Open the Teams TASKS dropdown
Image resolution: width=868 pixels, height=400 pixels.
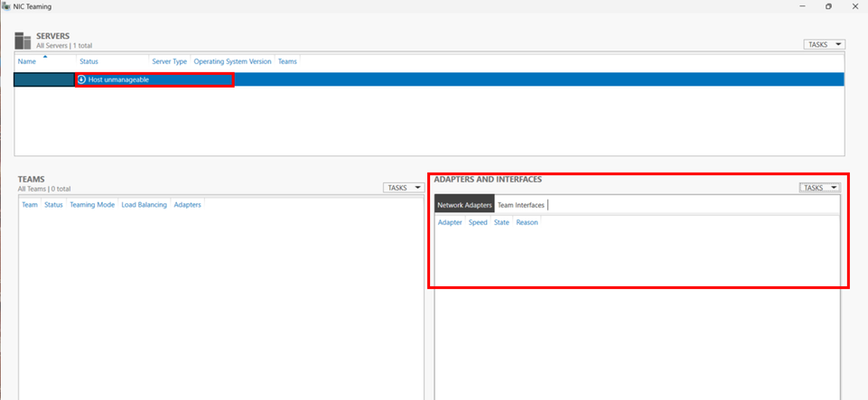click(404, 188)
